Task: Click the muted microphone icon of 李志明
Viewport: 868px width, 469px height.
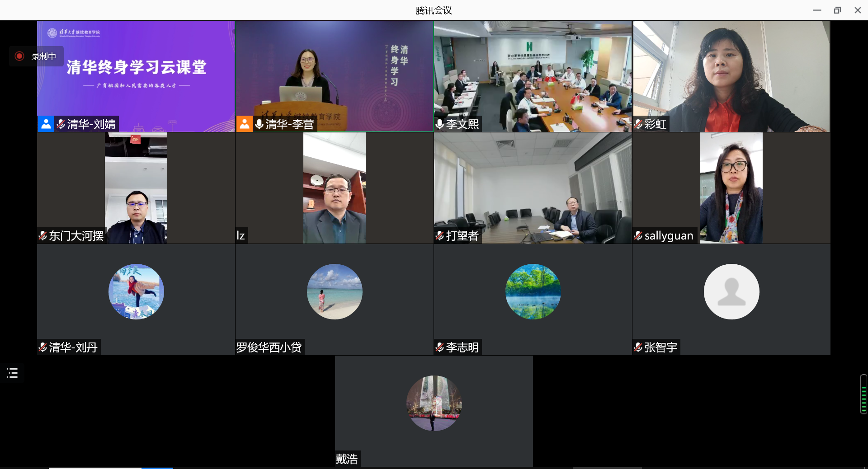Action: click(439, 347)
